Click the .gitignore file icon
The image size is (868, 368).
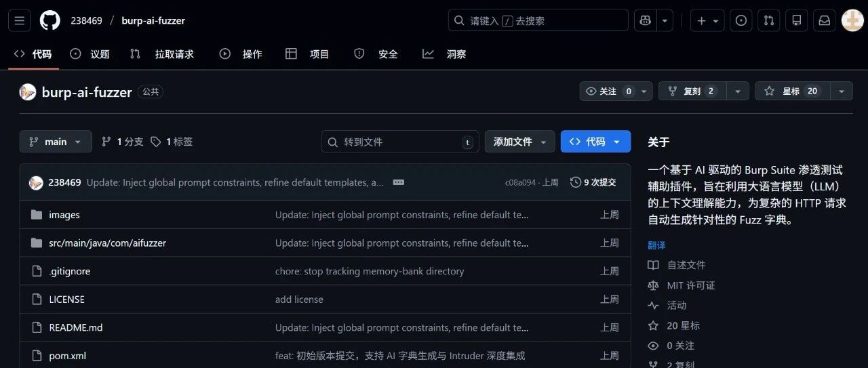(x=37, y=271)
